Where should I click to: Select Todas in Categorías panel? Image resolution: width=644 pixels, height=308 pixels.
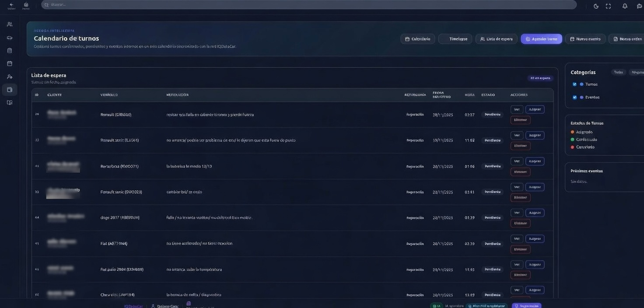point(618,72)
